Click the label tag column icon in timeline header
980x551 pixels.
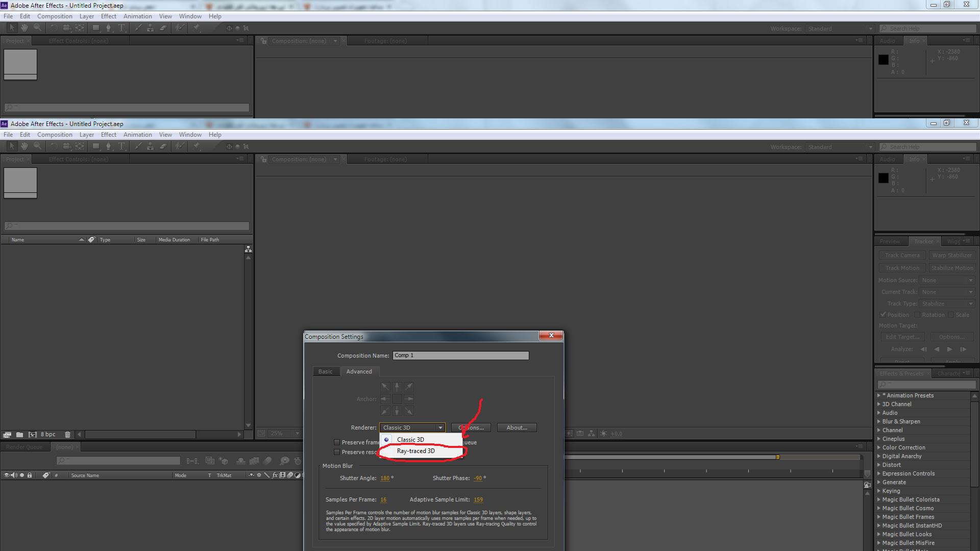click(46, 475)
